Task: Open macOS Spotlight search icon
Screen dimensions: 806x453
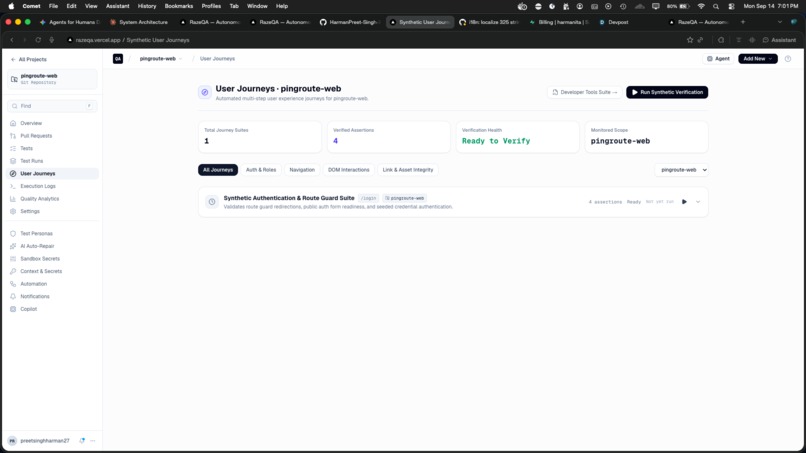Action: tap(716, 6)
